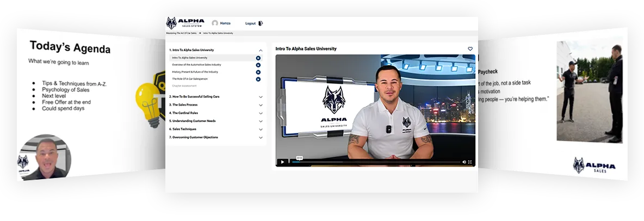Expand The Cardinal Rules chapter
Image resolution: width=644 pixels, height=221 pixels.
coord(261,113)
